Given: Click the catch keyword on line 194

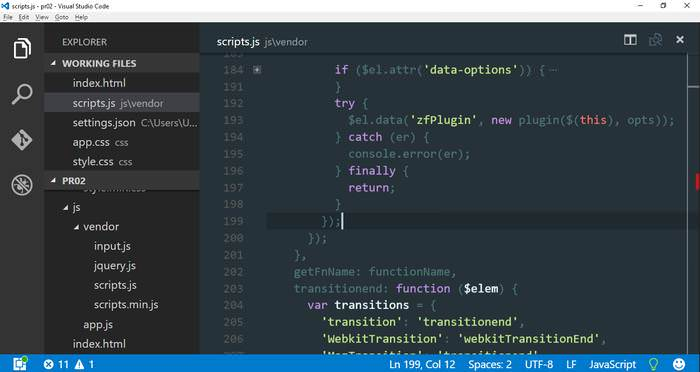Looking at the screenshot, I should 365,137.
